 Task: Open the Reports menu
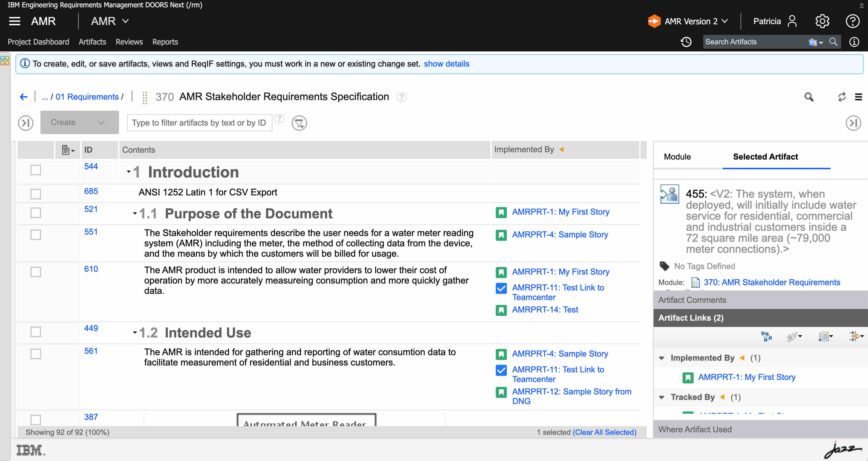coord(165,42)
